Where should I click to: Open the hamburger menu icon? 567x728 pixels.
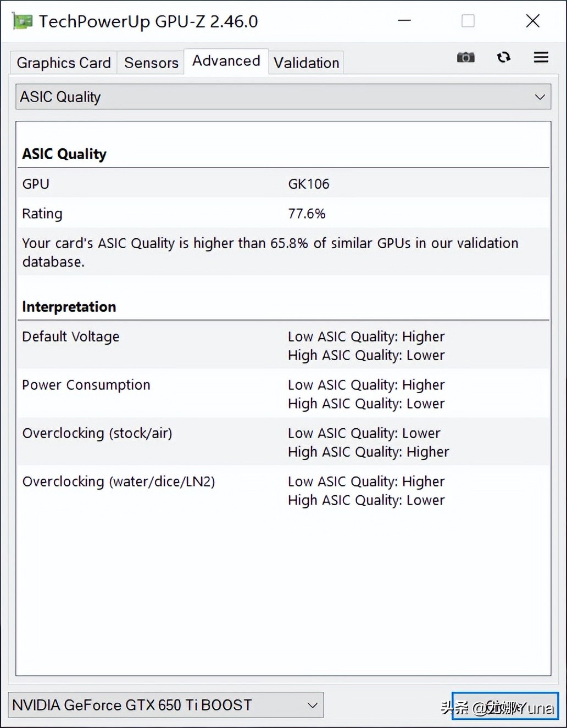click(x=541, y=58)
